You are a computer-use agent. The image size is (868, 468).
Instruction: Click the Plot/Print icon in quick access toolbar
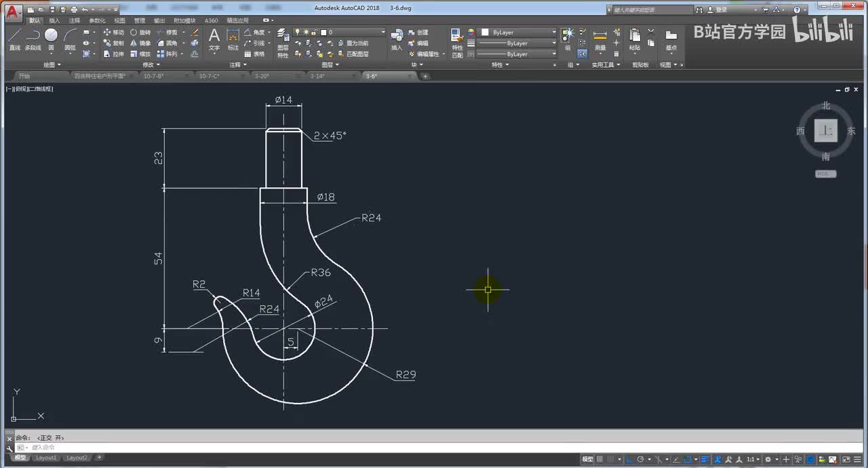click(x=74, y=10)
